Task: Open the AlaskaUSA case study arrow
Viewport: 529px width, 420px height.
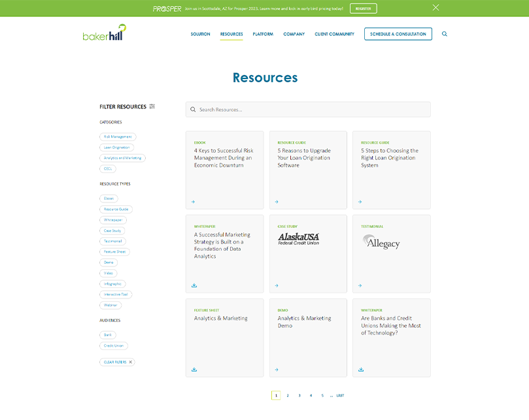Action: pos(277,285)
